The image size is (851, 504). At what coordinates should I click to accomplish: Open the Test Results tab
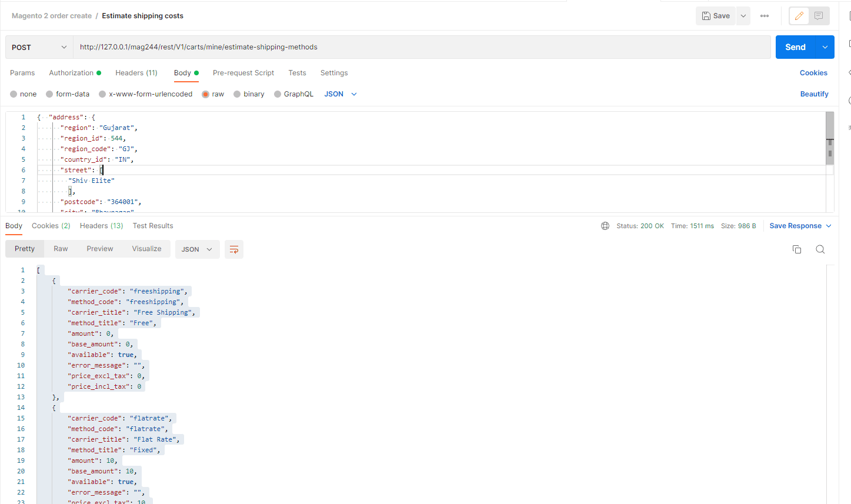coord(153,226)
